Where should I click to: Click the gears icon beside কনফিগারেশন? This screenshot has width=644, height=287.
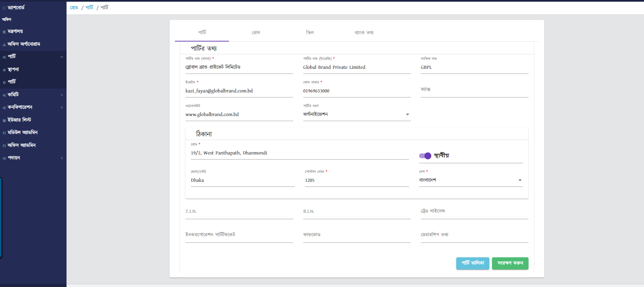point(4,108)
